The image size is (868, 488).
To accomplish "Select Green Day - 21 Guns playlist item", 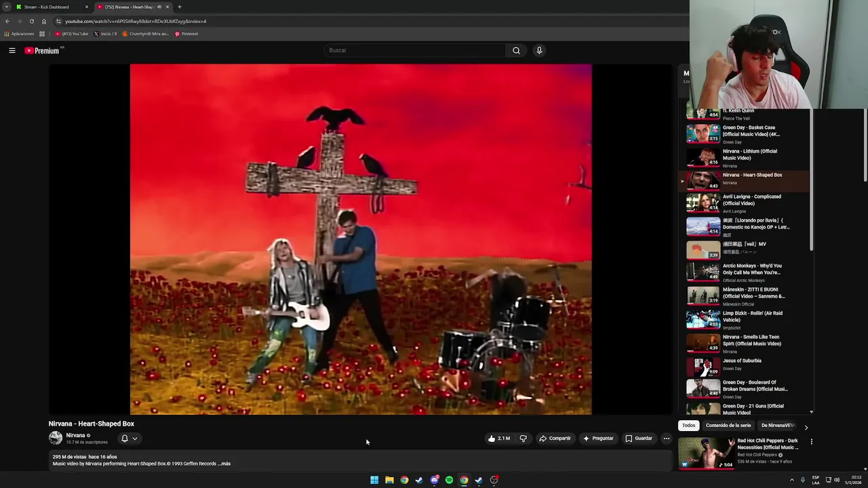I will [x=745, y=409].
